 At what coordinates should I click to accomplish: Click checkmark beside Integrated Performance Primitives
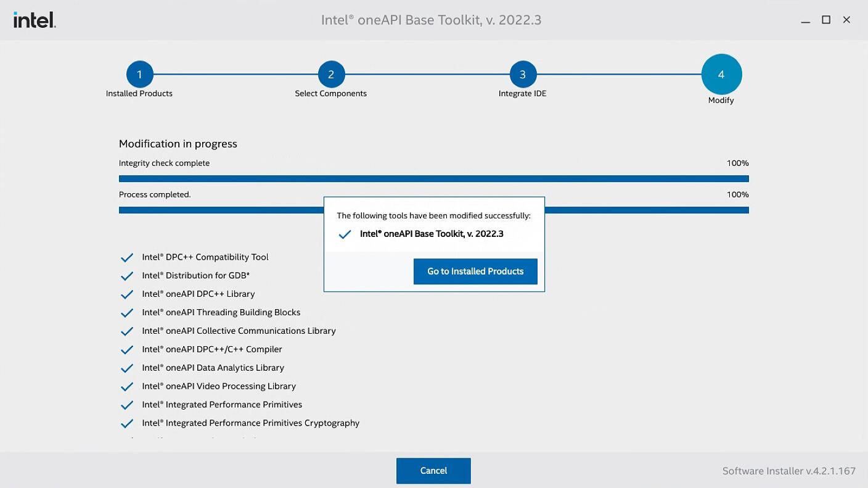127,406
